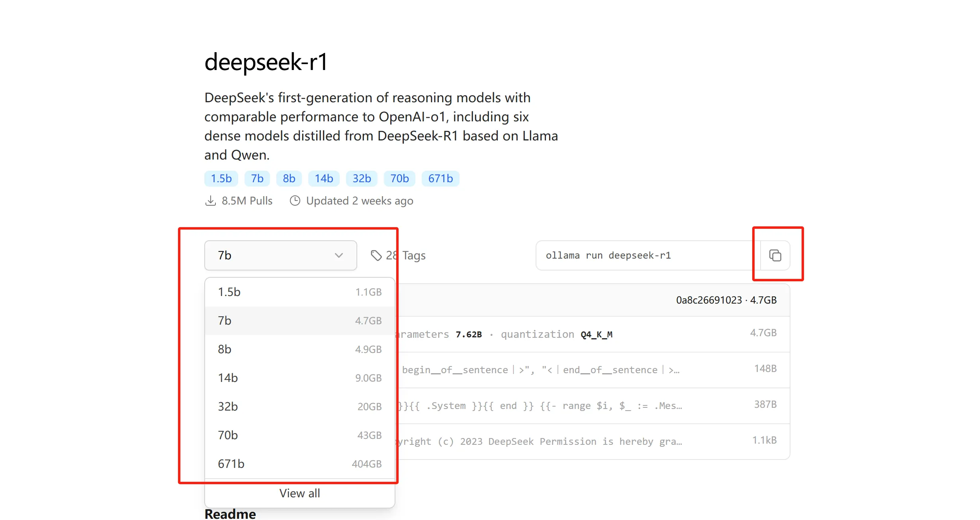
Task: Click View all at dropdown bottom
Action: pyautogui.click(x=299, y=493)
